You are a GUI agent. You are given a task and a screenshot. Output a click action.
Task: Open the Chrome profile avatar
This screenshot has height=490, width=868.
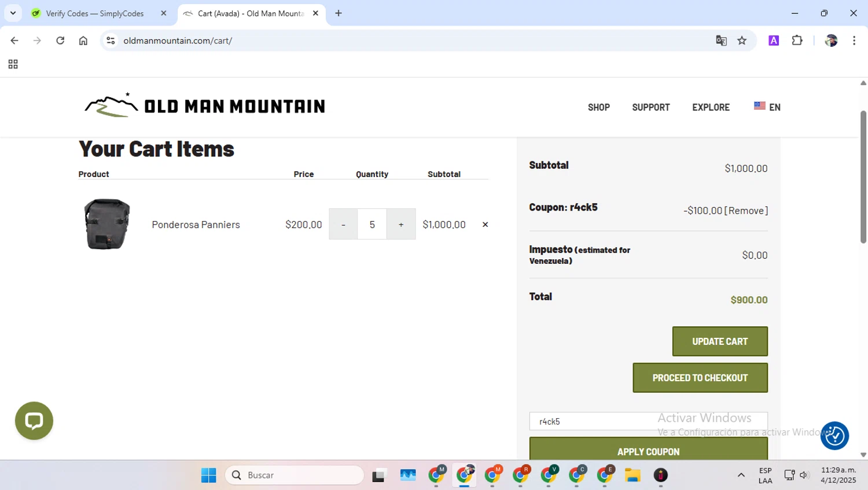coord(832,40)
